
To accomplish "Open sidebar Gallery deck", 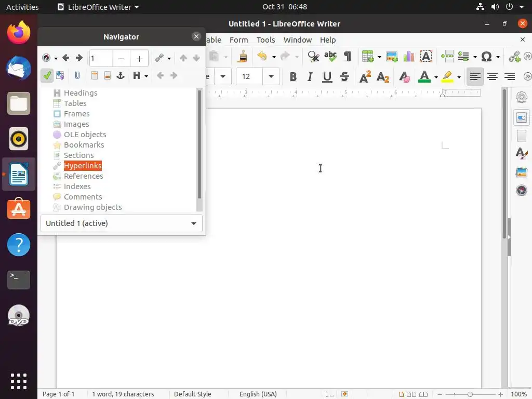I will [522, 172].
